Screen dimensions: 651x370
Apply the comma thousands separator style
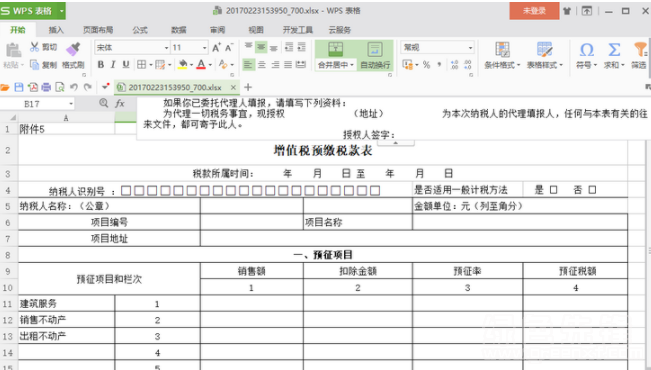(x=439, y=65)
